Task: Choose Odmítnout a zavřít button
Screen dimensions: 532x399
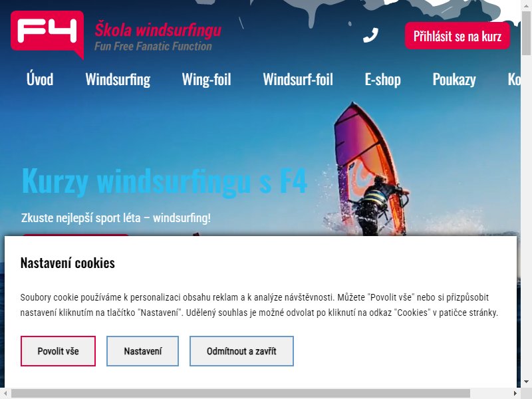Action: coord(241,351)
